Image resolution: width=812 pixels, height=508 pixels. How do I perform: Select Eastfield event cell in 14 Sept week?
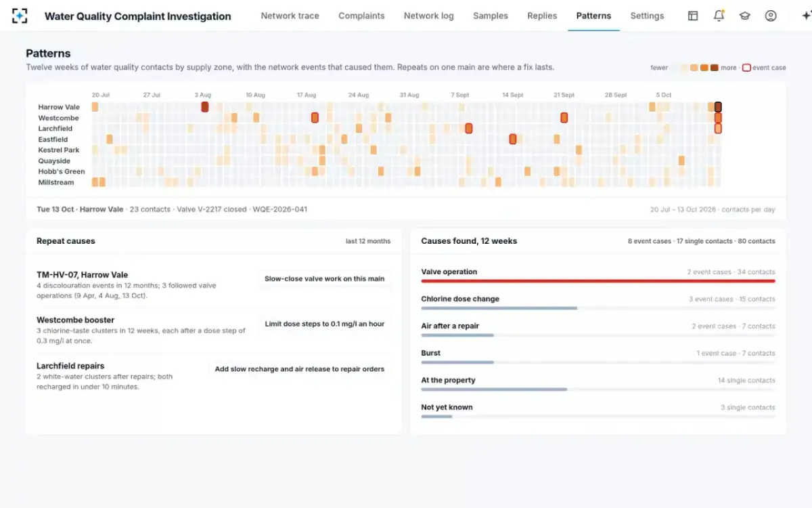tap(512, 140)
